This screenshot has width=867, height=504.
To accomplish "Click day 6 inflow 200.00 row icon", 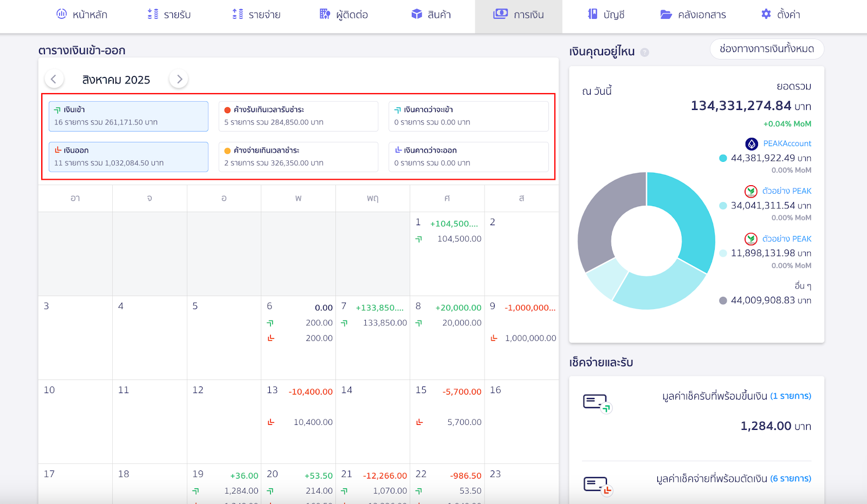I will click(270, 323).
